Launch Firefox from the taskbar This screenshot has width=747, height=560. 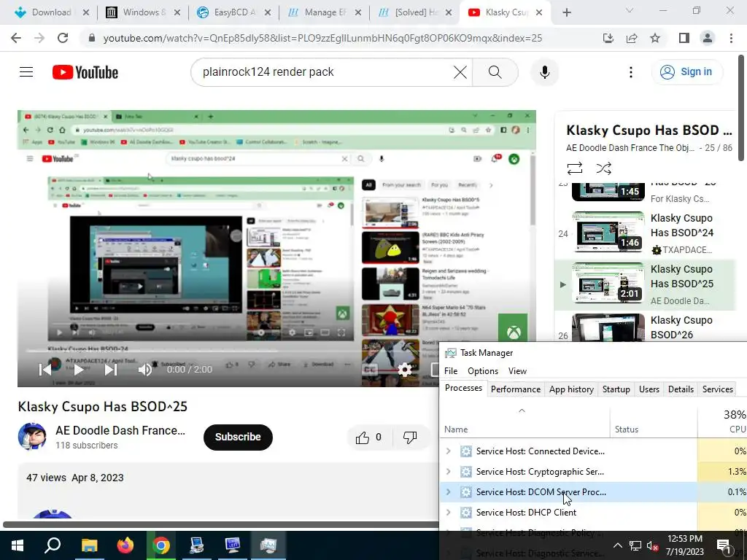coord(125,545)
